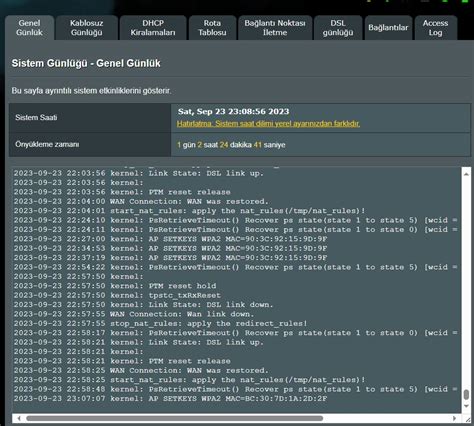The width and height of the screenshot is (474, 426).
Task: Click the 22:57:55 stop_nat_rules log line
Action: 160,324
